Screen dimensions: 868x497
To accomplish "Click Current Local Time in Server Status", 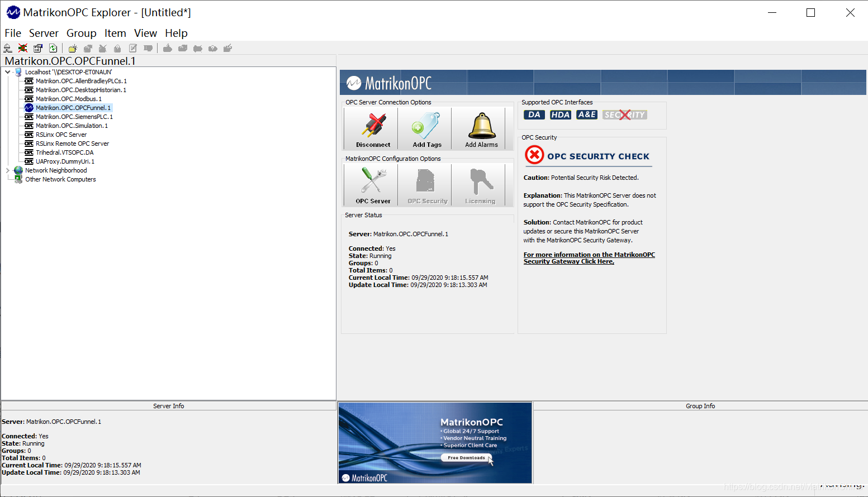I will [419, 278].
